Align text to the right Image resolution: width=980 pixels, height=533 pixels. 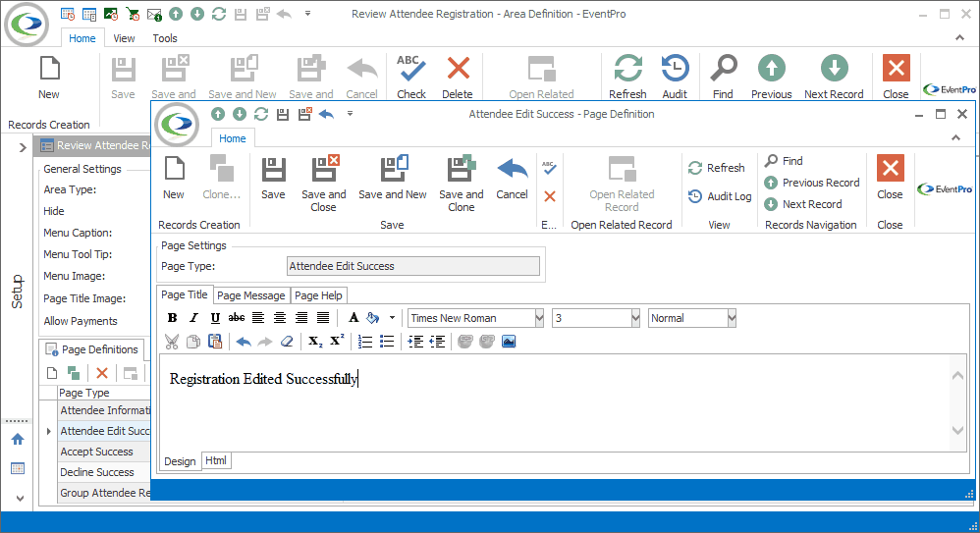tap(301, 318)
